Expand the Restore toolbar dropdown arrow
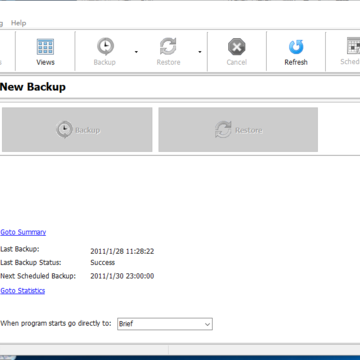The height and width of the screenshot is (360, 360). pyautogui.click(x=200, y=52)
